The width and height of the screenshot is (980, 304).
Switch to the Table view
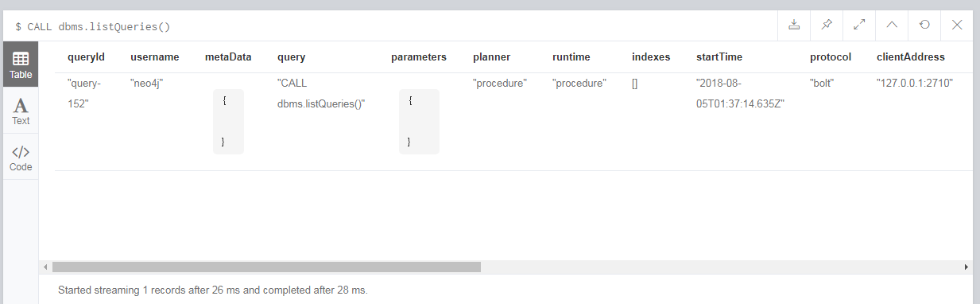click(21, 64)
